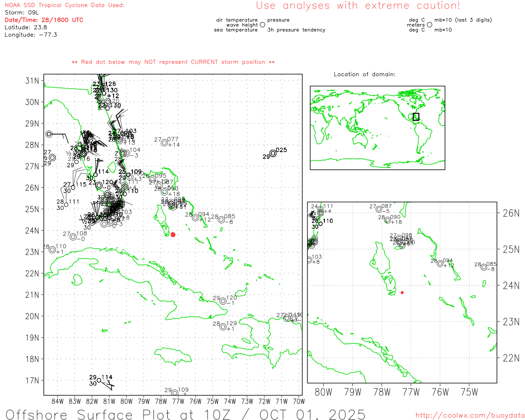Select the 094 +12 station circle on the zoomed map
This screenshot has height=420, width=525.
440,263
